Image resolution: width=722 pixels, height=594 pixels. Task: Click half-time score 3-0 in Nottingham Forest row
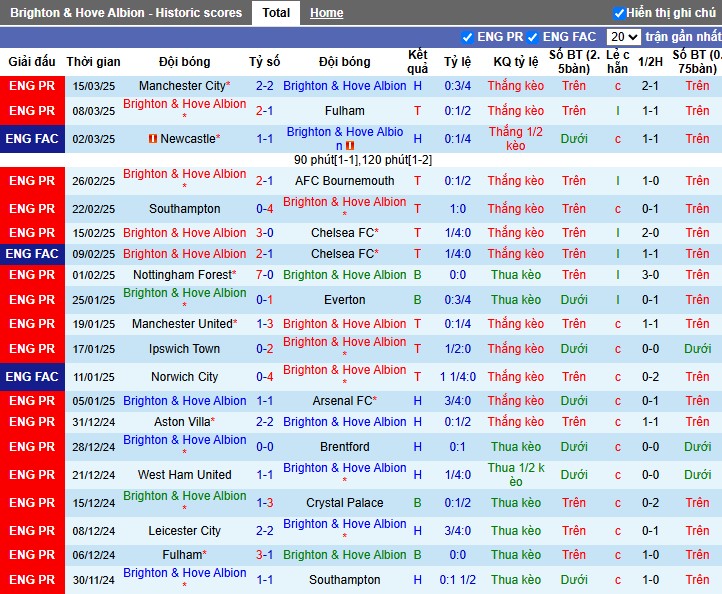click(650, 275)
